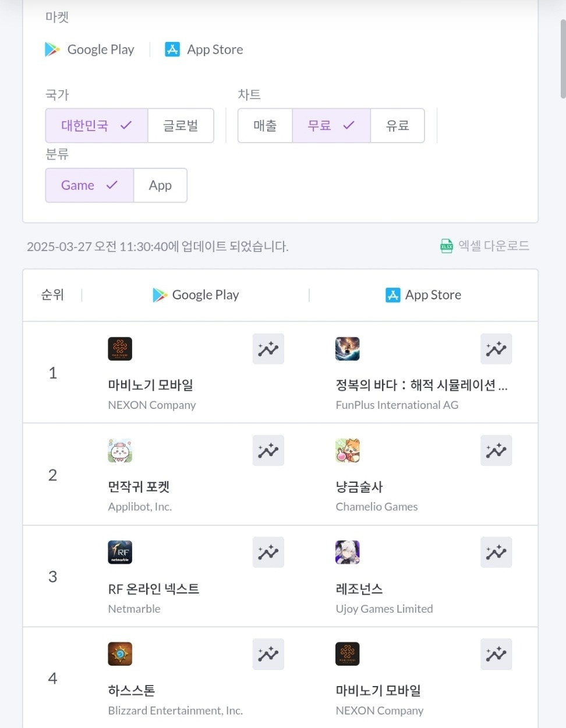Click the Excel file download icon
This screenshot has width=566, height=728.
point(447,246)
